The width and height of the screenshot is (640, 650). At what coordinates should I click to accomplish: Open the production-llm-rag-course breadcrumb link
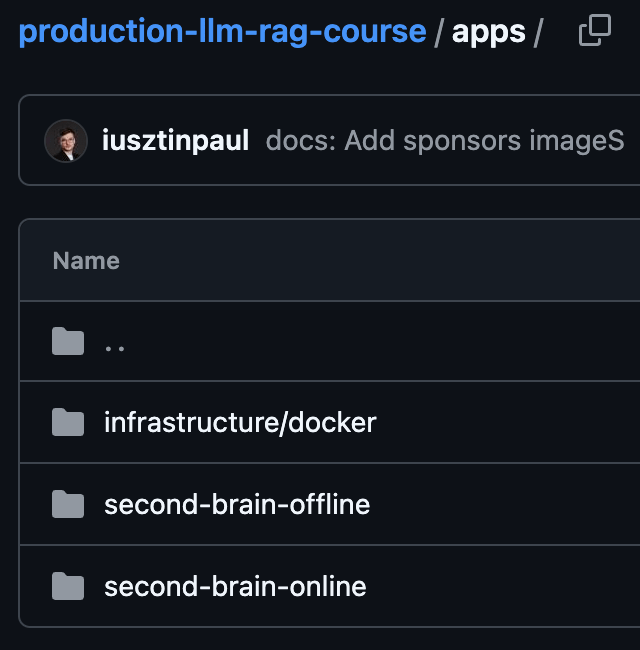tap(223, 32)
